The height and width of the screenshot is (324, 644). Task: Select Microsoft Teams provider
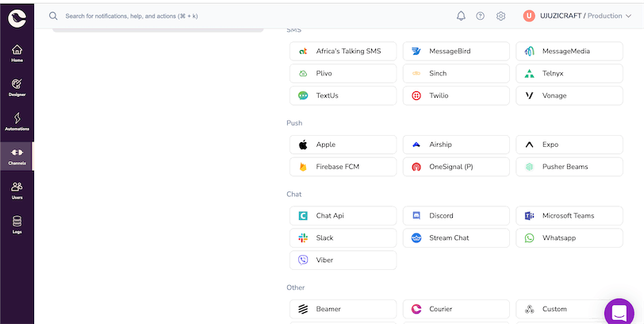point(569,215)
